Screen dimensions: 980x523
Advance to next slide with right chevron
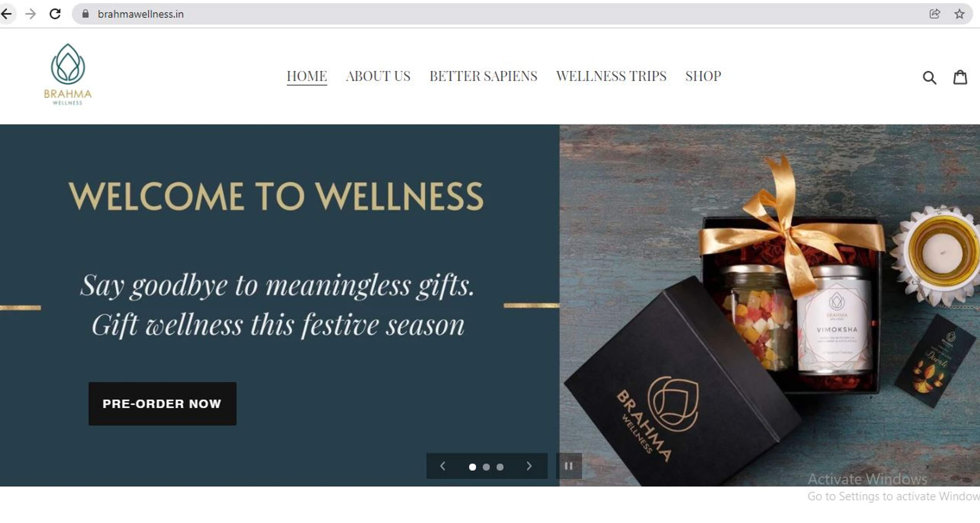coord(529,466)
